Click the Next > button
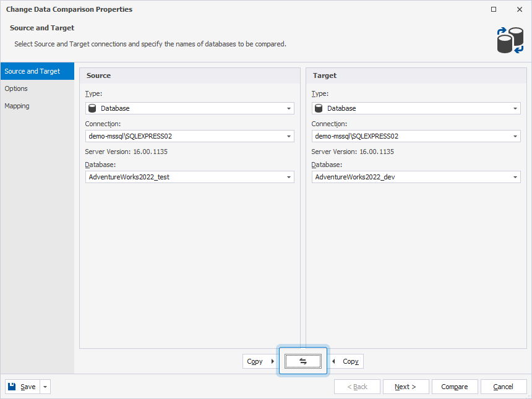Viewport: 532px width, 399px height. click(406, 387)
